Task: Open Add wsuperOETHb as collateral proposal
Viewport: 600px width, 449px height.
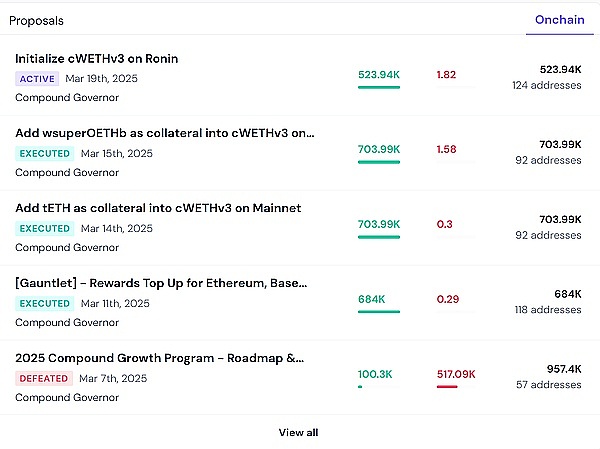Action: pos(165,133)
